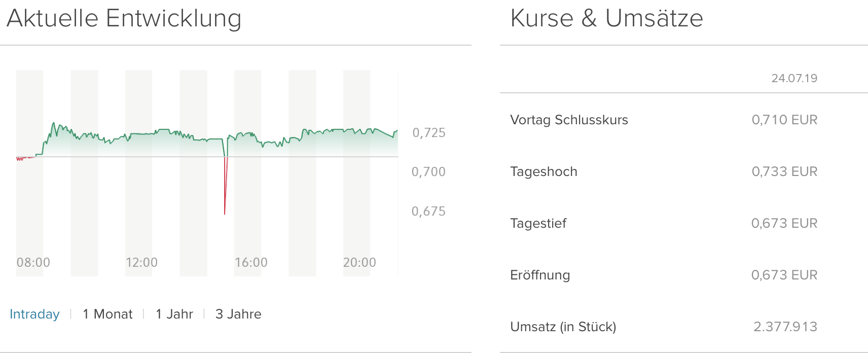Select the Tagestief row label

(538, 223)
